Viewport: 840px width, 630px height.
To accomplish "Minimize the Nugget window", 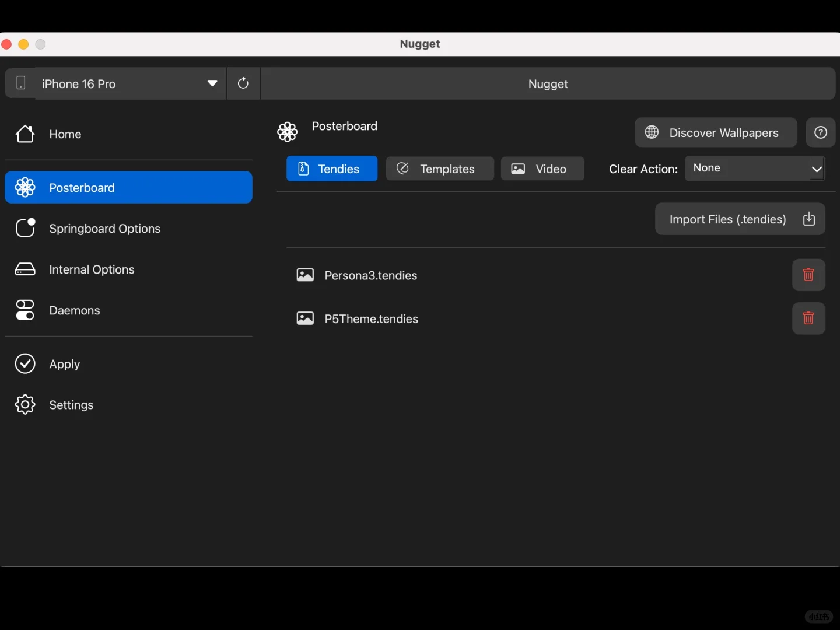I will [24, 44].
